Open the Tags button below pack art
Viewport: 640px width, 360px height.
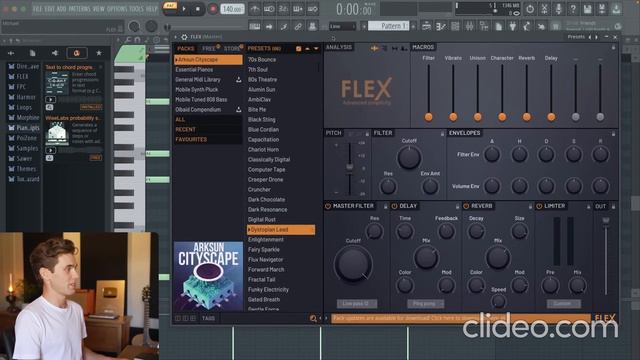coord(208,318)
